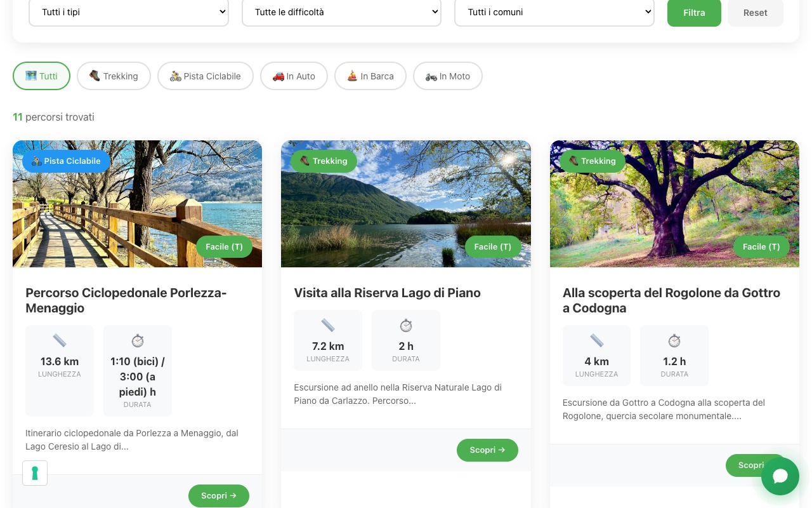Click the stopwatch icon above 2 h
Image resolution: width=812 pixels, height=508 pixels.
(406, 326)
